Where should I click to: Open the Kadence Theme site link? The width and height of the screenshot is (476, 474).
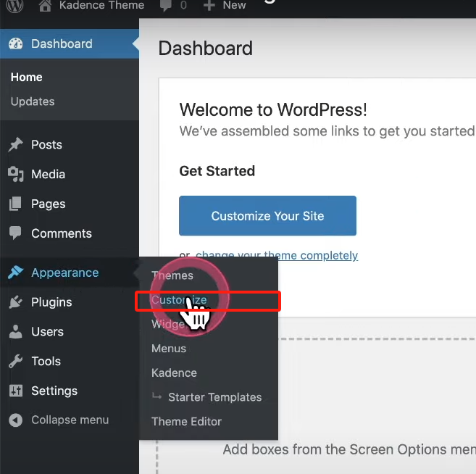pyautogui.click(x=101, y=5)
